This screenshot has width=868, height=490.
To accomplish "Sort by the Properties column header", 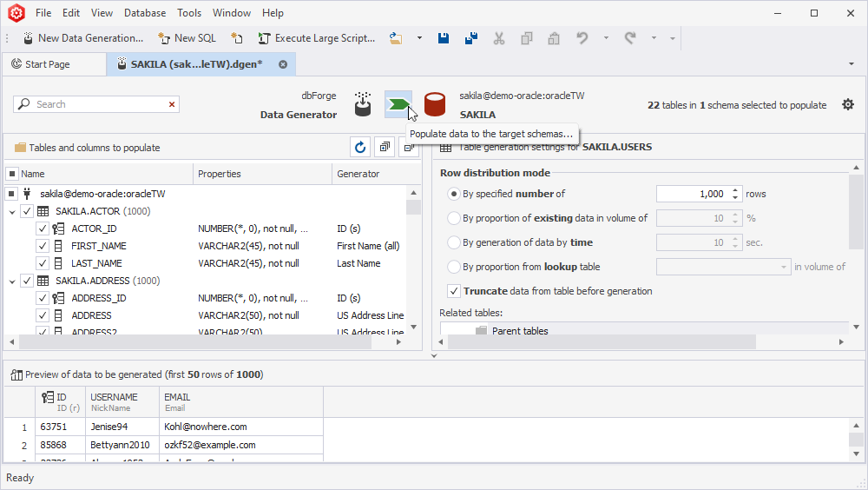I will point(262,174).
